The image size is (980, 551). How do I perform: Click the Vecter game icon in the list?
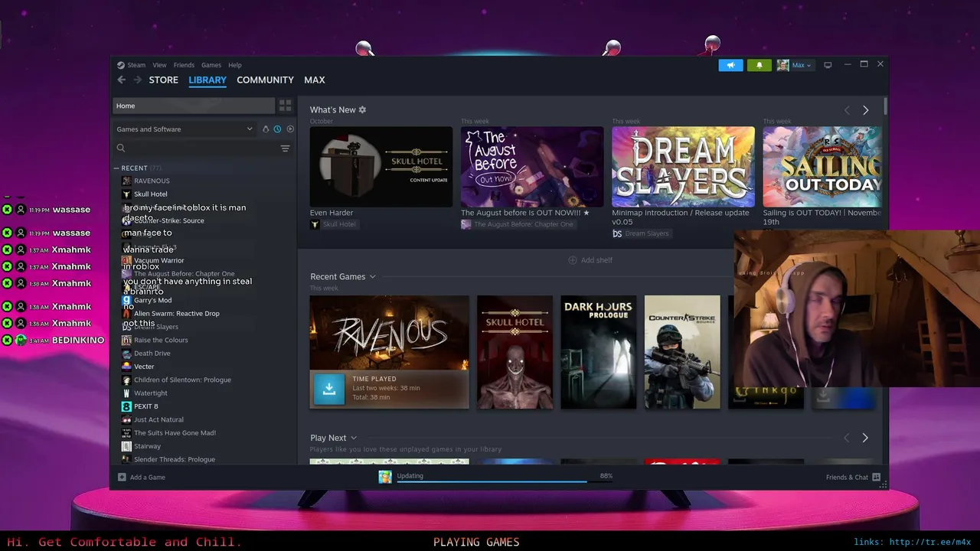pyautogui.click(x=126, y=367)
